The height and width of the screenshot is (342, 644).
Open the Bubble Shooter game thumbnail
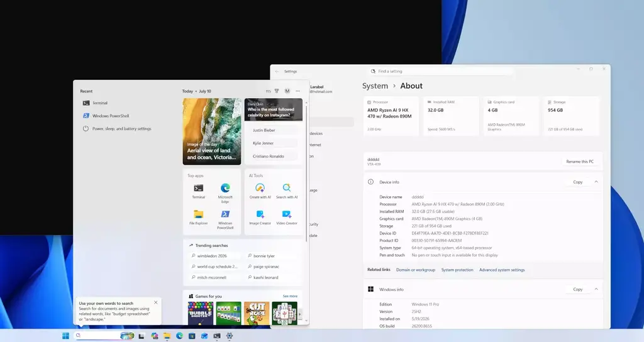[x=201, y=314]
